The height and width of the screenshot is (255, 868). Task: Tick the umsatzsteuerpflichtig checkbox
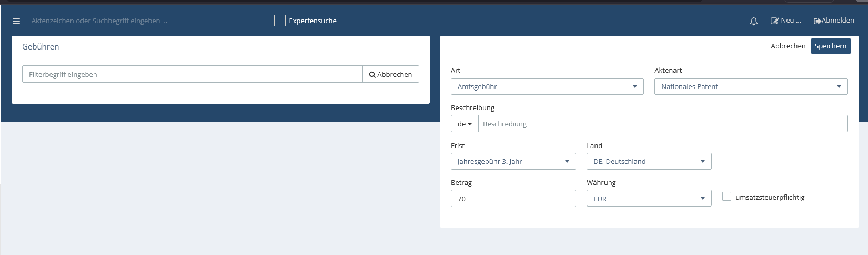point(726,197)
